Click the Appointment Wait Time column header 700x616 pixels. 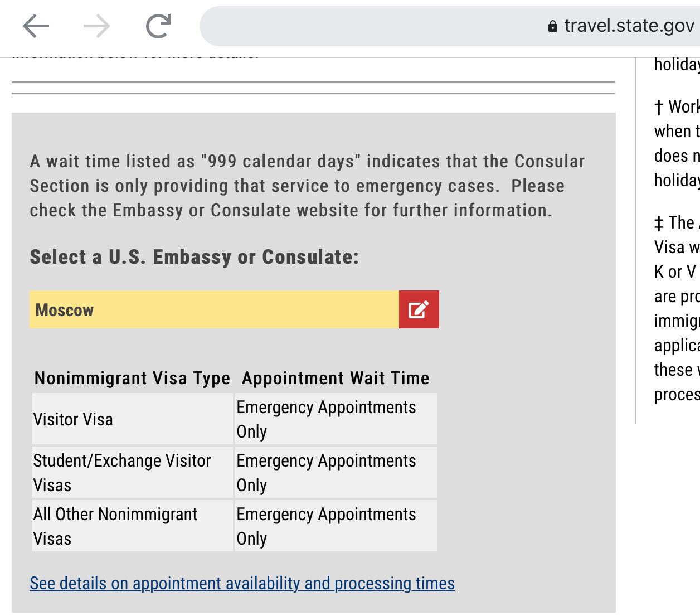[336, 378]
